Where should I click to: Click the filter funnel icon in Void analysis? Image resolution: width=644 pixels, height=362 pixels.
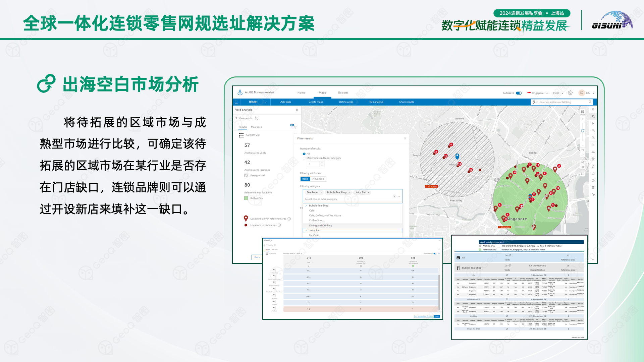(x=295, y=127)
